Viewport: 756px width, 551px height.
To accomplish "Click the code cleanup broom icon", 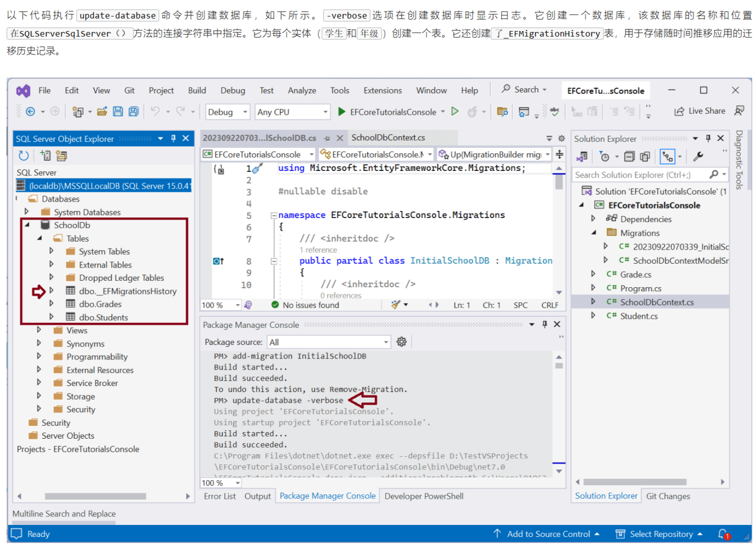I will (x=396, y=305).
